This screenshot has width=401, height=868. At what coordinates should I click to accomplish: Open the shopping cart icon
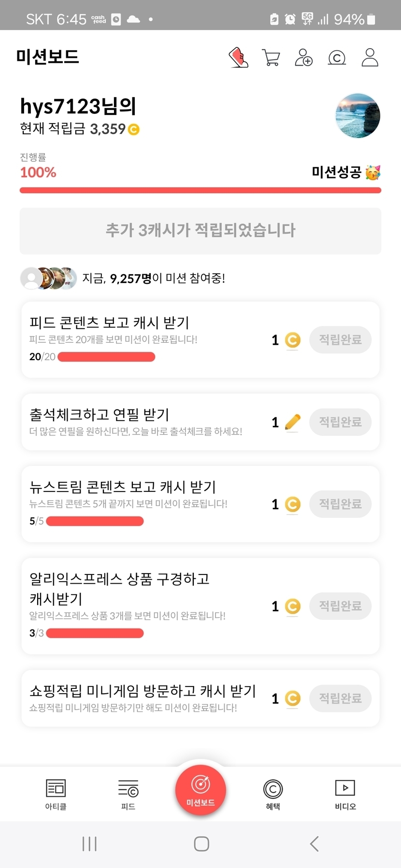271,57
